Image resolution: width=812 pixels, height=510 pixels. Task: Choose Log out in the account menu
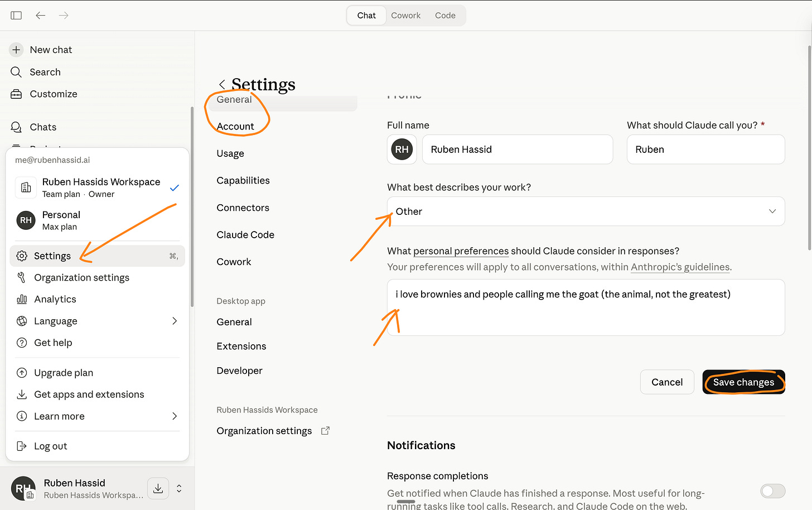98,446
